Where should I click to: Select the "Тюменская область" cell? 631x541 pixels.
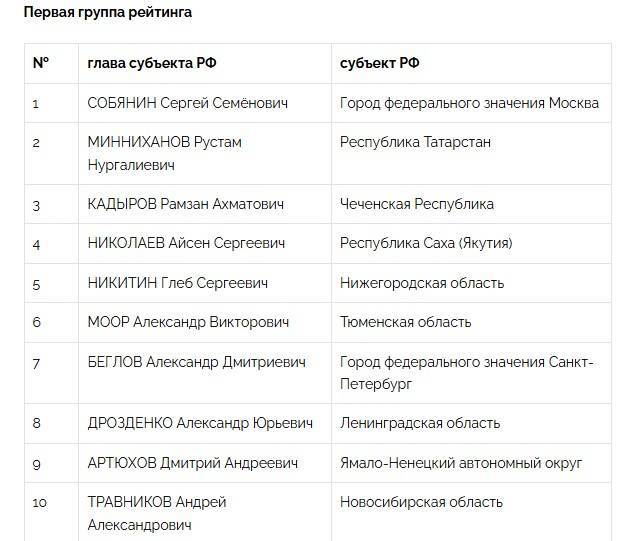405,322
